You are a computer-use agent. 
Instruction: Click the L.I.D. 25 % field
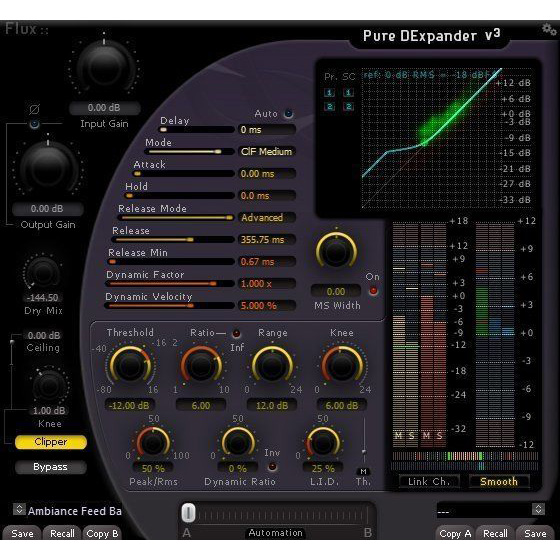point(323,468)
